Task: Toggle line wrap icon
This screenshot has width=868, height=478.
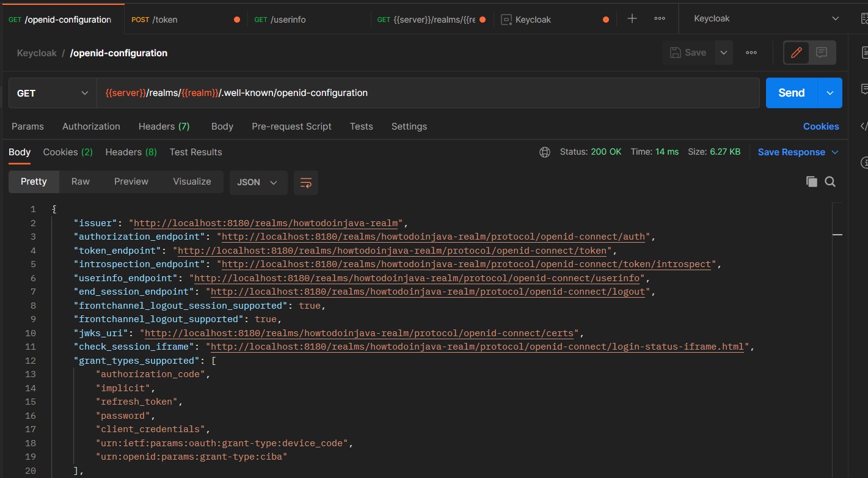Action: click(x=306, y=182)
